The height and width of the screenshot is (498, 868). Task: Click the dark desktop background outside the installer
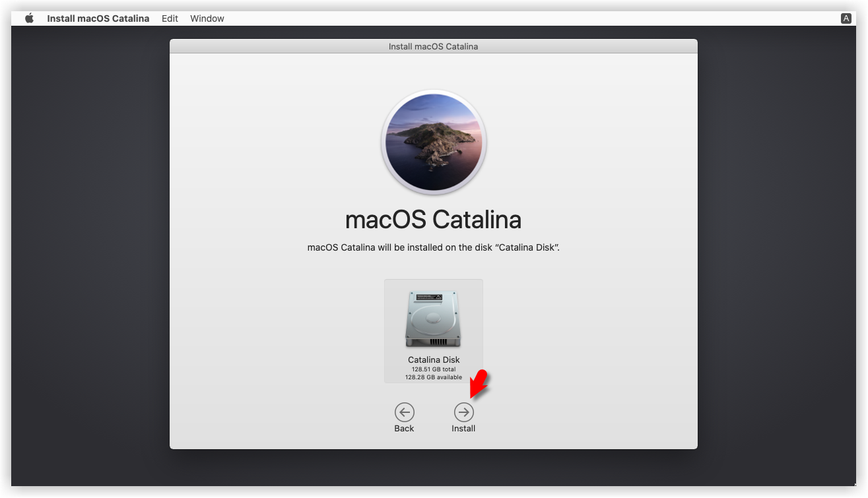tap(92, 264)
